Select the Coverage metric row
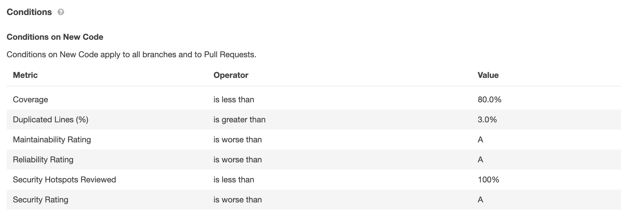Image resolution: width=644 pixels, height=224 pixels. point(30,99)
